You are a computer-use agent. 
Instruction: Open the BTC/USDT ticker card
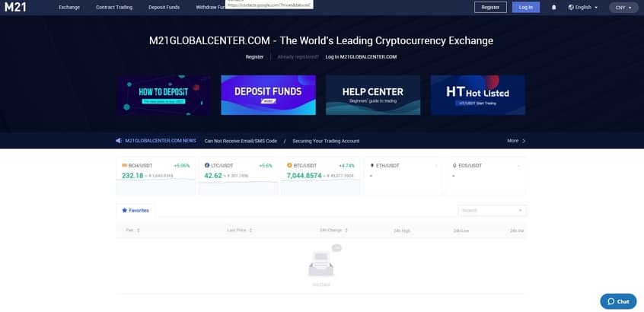[x=320, y=176]
